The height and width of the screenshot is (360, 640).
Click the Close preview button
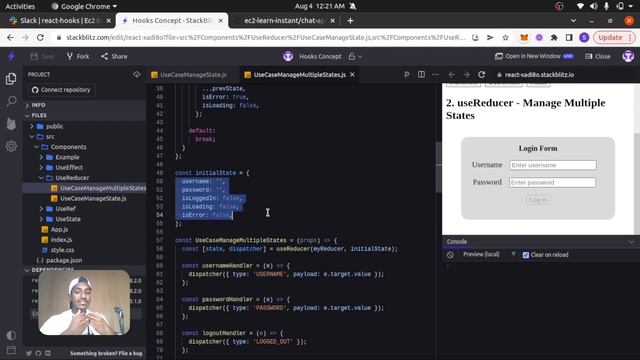598,56
